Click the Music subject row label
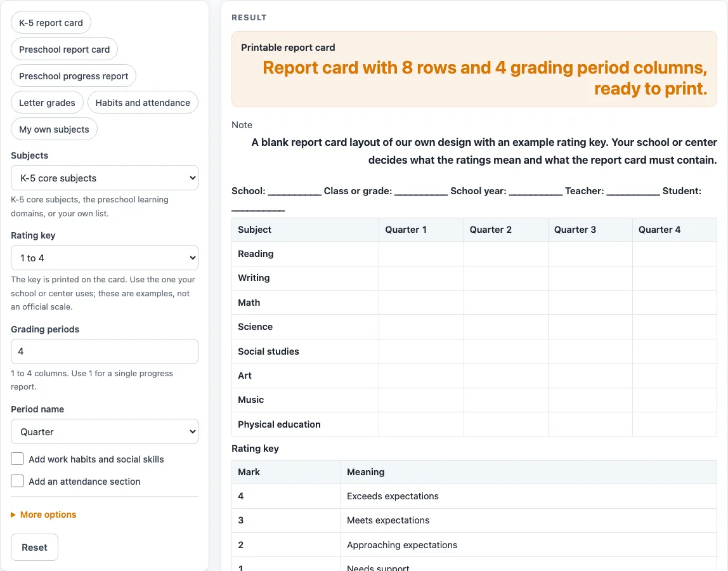 (x=250, y=400)
